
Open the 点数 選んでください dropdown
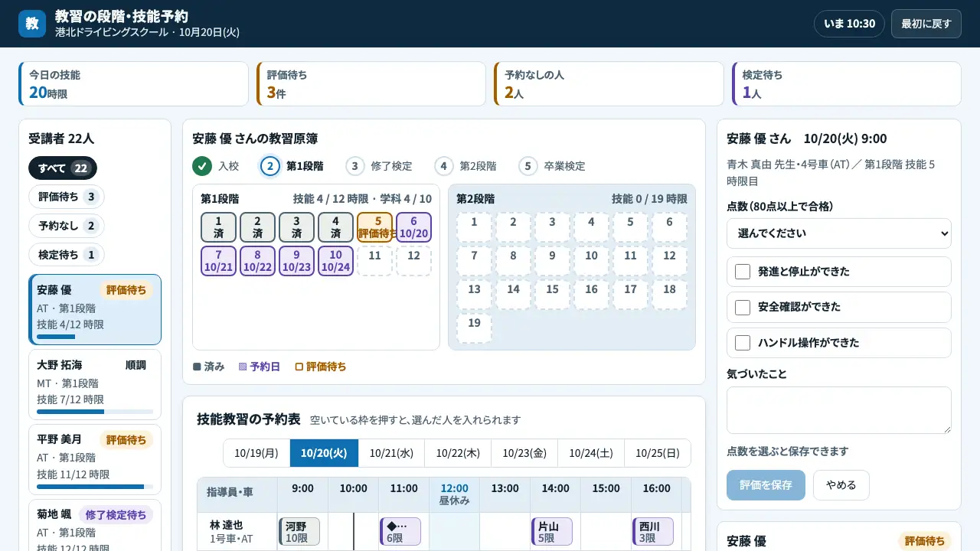pyautogui.click(x=839, y=233)
